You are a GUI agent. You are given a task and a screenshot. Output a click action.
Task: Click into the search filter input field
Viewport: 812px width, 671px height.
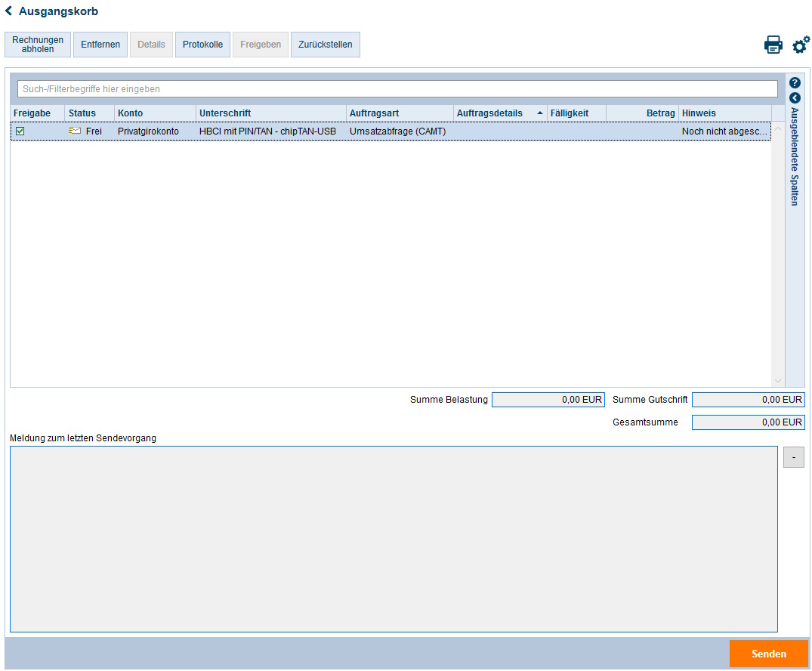pos(397,89)
